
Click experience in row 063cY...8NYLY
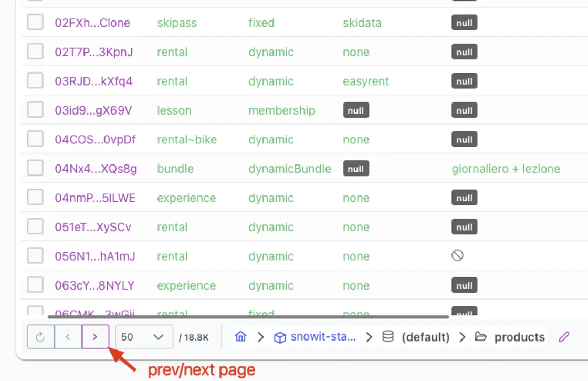186,286
